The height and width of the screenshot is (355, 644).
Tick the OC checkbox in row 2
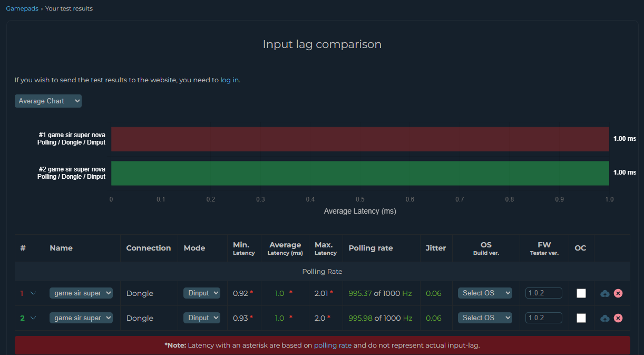point(581,318)
